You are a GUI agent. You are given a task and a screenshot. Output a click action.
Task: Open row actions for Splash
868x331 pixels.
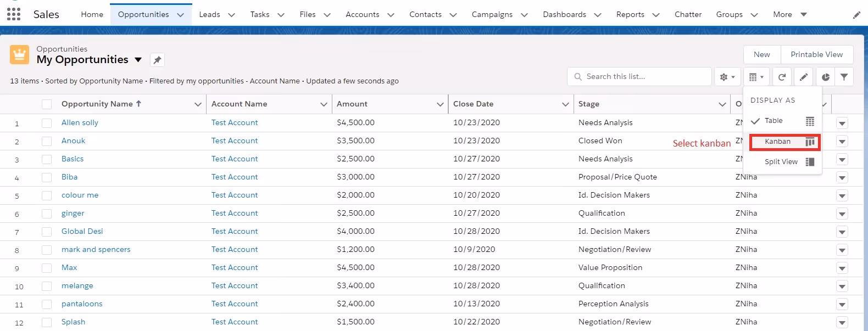[842, 323]
